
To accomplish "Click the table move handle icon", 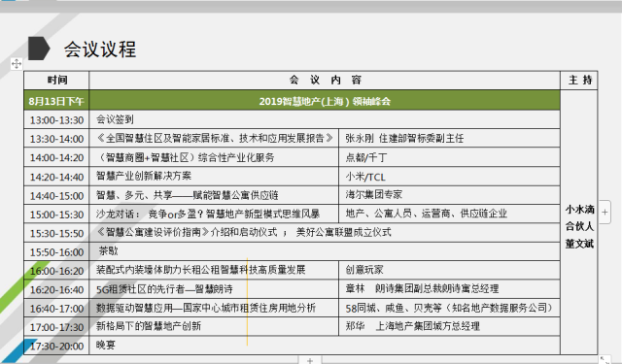I will 17,63.
